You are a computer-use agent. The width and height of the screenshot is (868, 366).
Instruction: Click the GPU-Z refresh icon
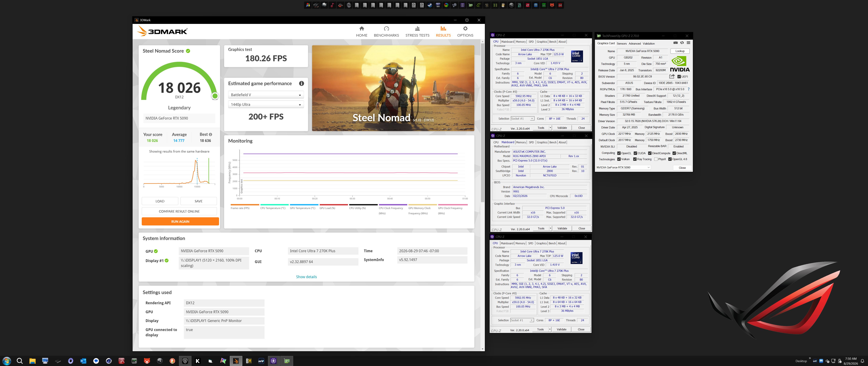682,43
